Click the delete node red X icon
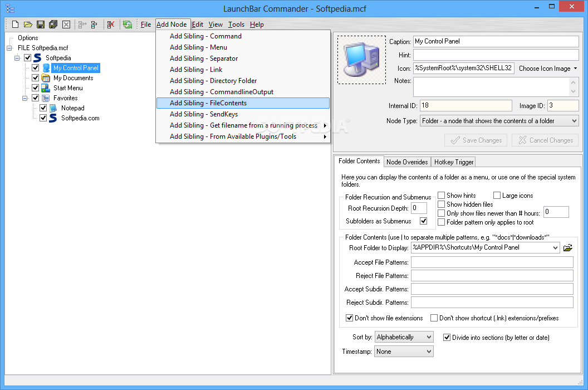Viewport: 588px width, 390px height. 111,25
